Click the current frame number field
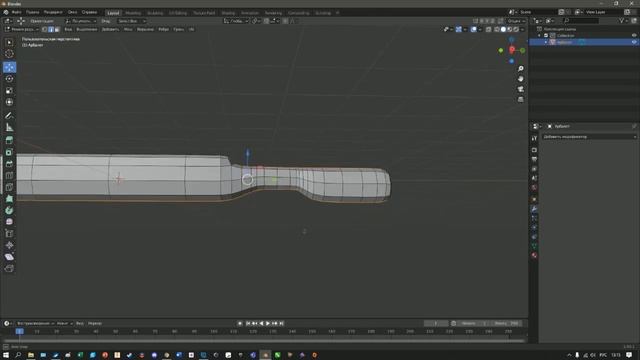Viewport: 640px width, 360px height. coord(436,323)
